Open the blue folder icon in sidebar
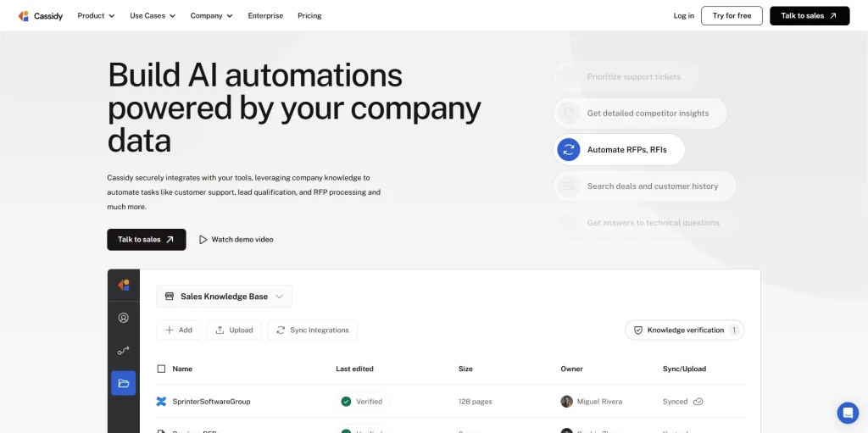Image resolution: width=868 pixels, height=433 pixels. click(x=124, y=383)
